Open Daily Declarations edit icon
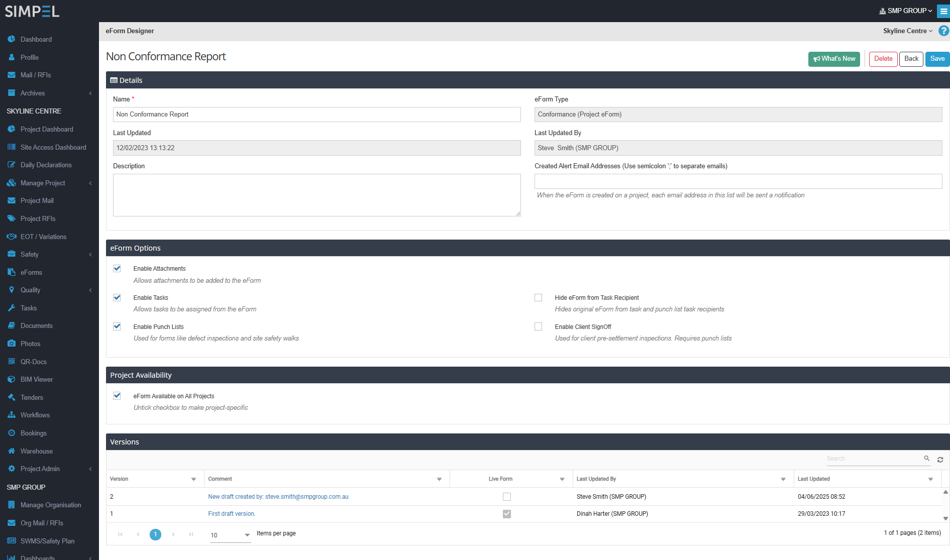 coord(12,165)
